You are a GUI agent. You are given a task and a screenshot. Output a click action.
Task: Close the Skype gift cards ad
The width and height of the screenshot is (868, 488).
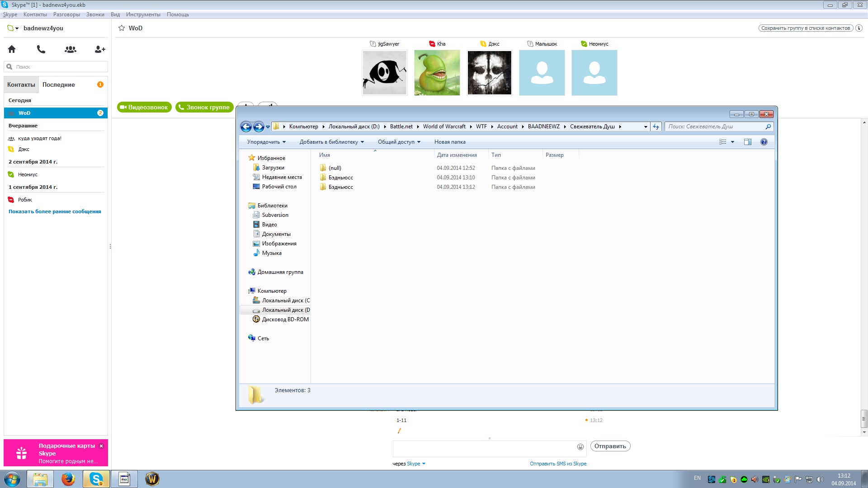point(101,446)
